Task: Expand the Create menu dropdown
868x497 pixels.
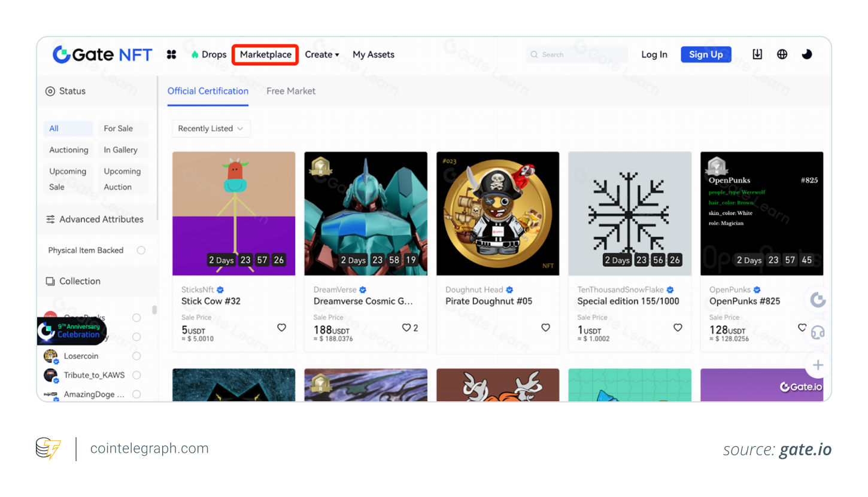Action: point(322,54)
